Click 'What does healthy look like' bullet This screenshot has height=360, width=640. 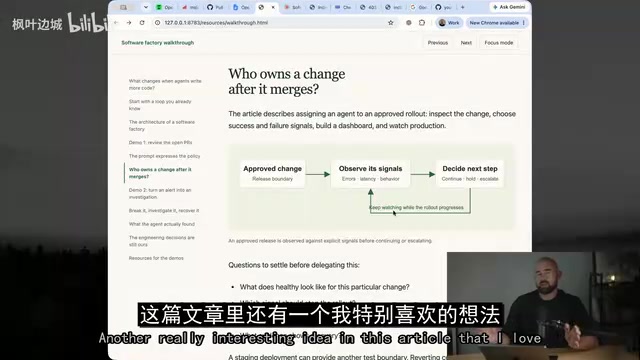point(324,287)
